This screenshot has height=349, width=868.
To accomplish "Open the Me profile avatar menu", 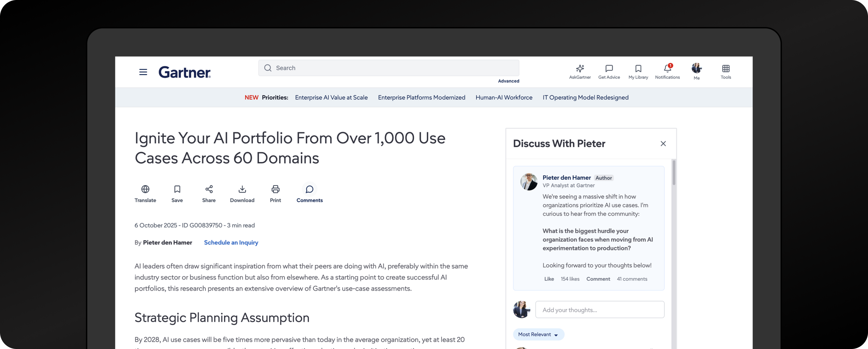I will point(697,68).
